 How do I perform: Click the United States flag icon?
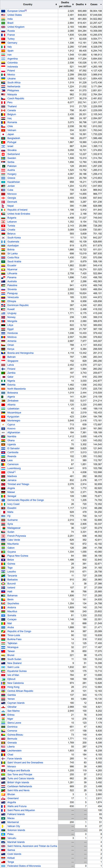3,15
